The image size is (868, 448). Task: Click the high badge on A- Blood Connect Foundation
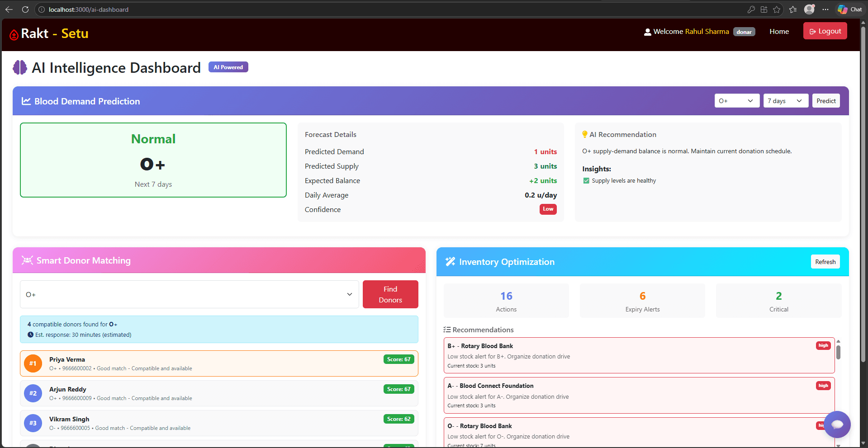click(823, 386)
